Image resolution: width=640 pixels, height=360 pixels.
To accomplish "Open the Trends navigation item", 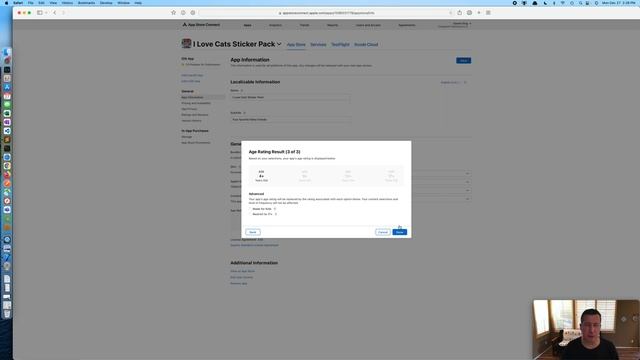I will [x=304, y=25].
